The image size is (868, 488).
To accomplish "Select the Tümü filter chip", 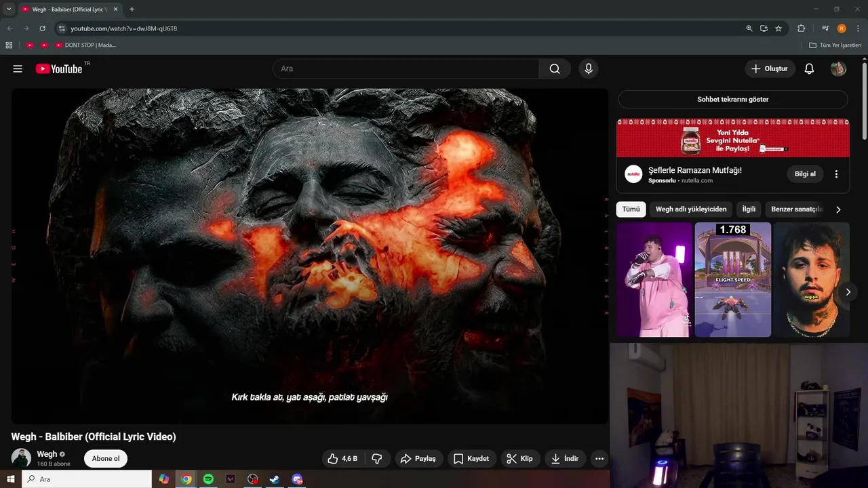I will 631,209.
